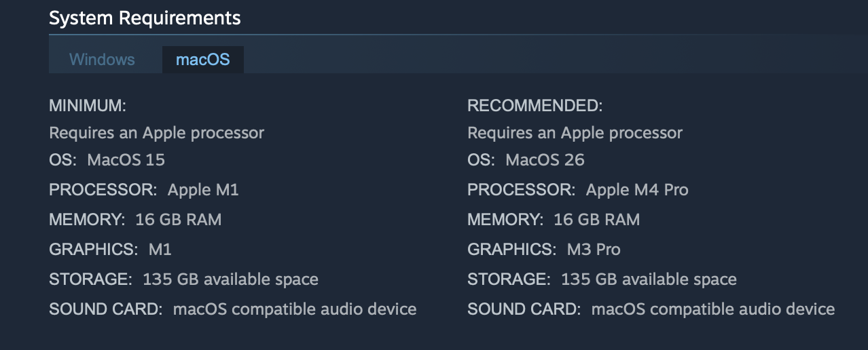Select the macOS requirements tab

pos(202,60)
